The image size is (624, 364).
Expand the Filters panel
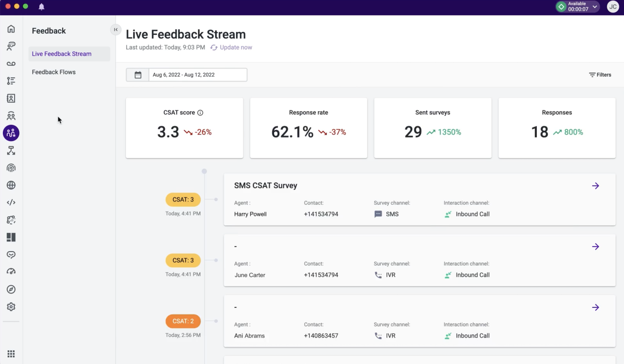601,75
